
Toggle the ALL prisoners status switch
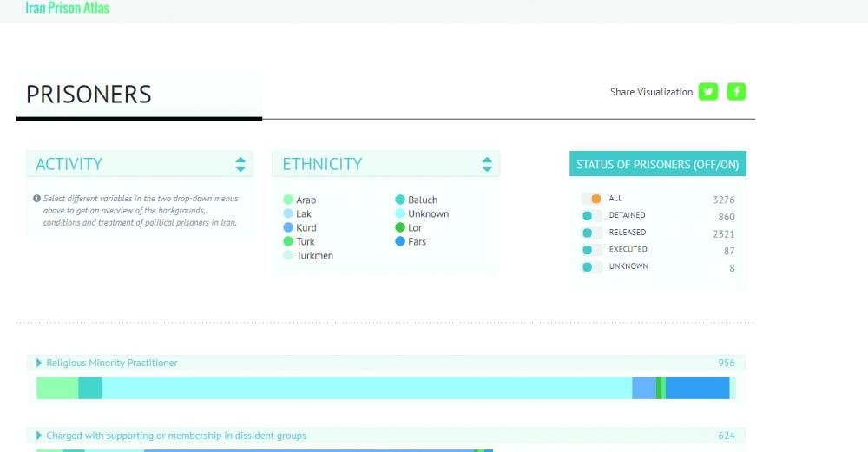coord(592,199)
